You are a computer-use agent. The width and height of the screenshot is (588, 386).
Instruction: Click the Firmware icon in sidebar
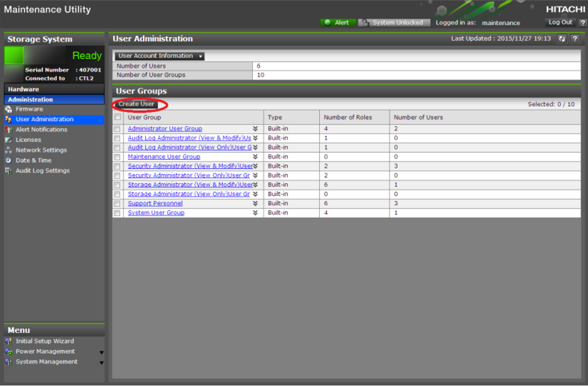(8, 109)
